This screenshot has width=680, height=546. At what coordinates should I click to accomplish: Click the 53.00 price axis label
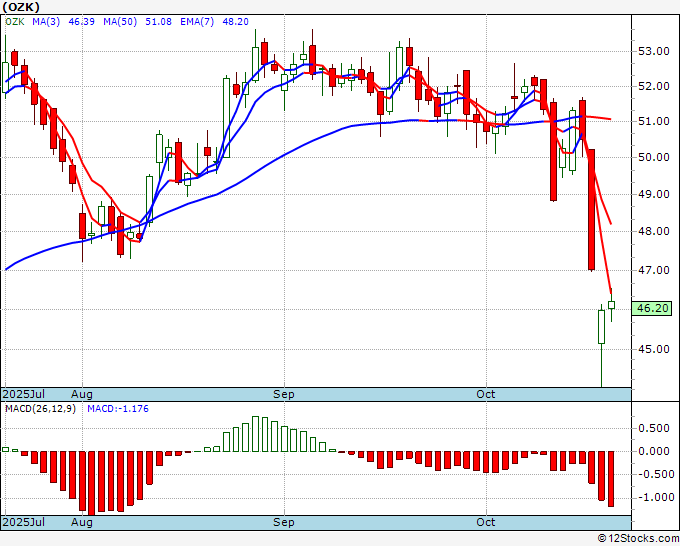[654, 52]
